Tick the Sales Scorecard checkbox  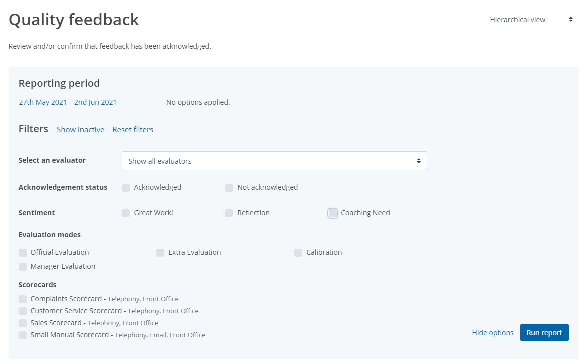point(23,323)
